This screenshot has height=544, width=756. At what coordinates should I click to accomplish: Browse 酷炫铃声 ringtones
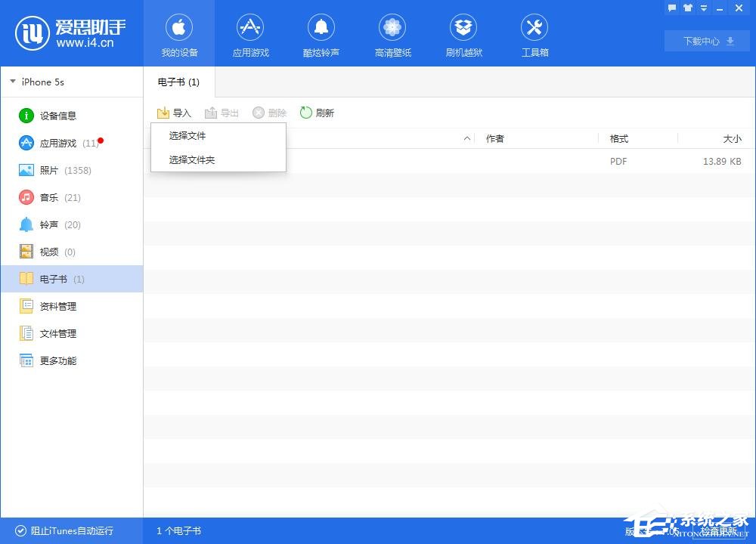[321, 34]
